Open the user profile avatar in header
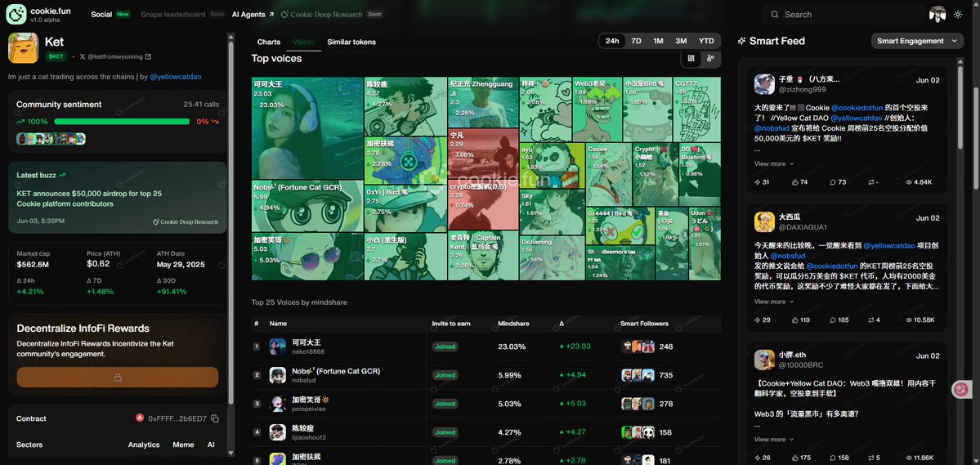The height and width of the screenshot is (465, 980). [937, 15]
